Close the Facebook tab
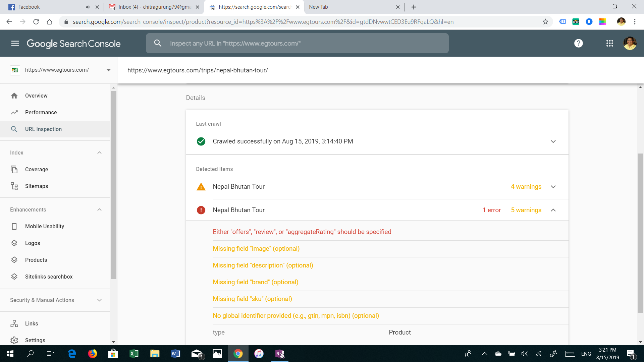The width and height of the screenshot is (644, 362). (x=97, y=7)
